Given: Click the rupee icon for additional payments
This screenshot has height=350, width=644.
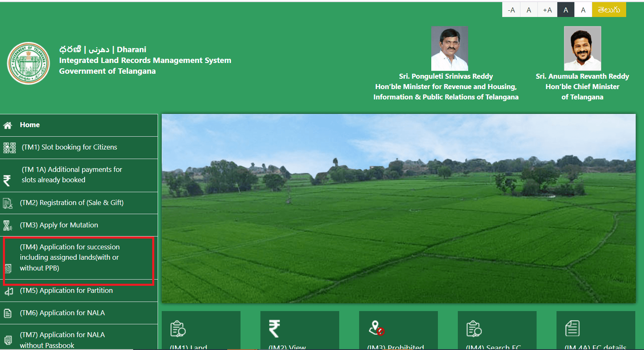Looking at the screenshot, I should (x=7, y=181).
